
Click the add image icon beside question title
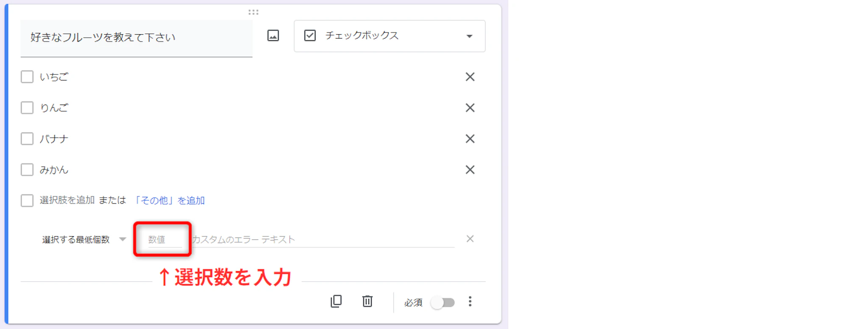click(x=273, y=36)
